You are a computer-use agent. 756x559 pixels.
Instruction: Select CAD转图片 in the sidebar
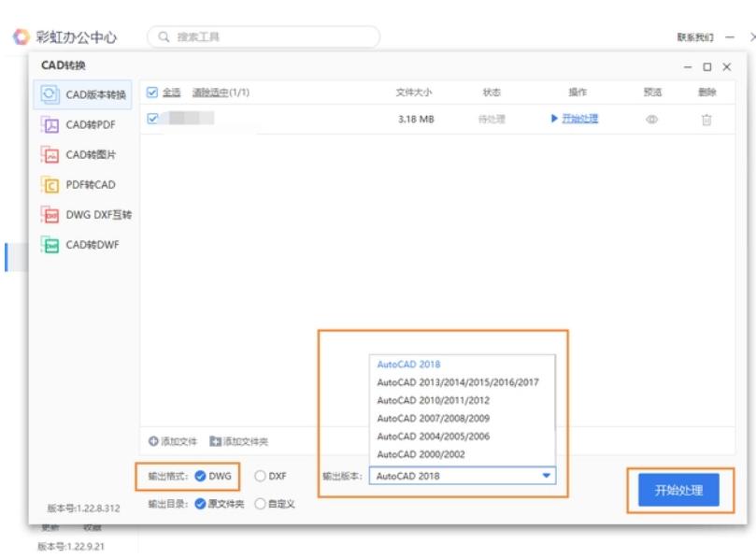tap(83, 155)
